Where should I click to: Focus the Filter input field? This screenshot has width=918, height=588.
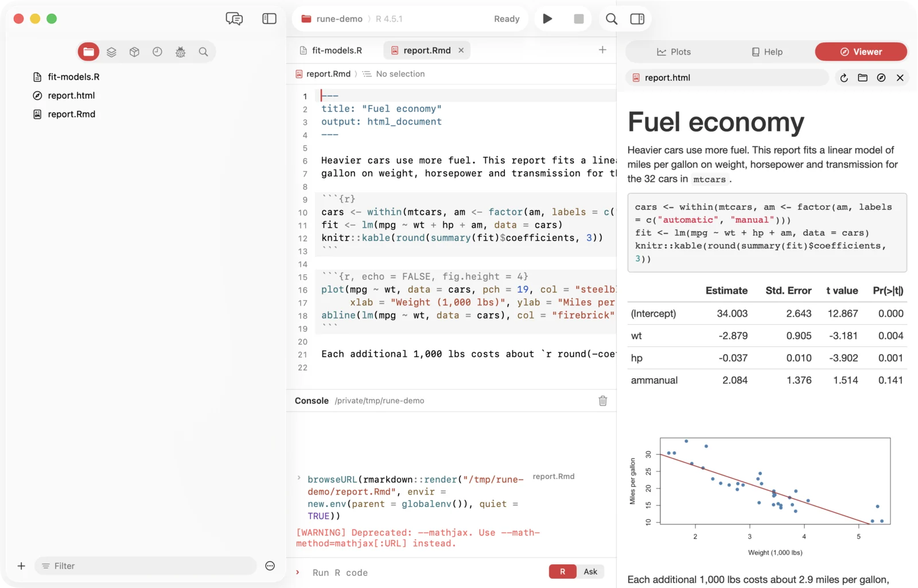(146, 566)
